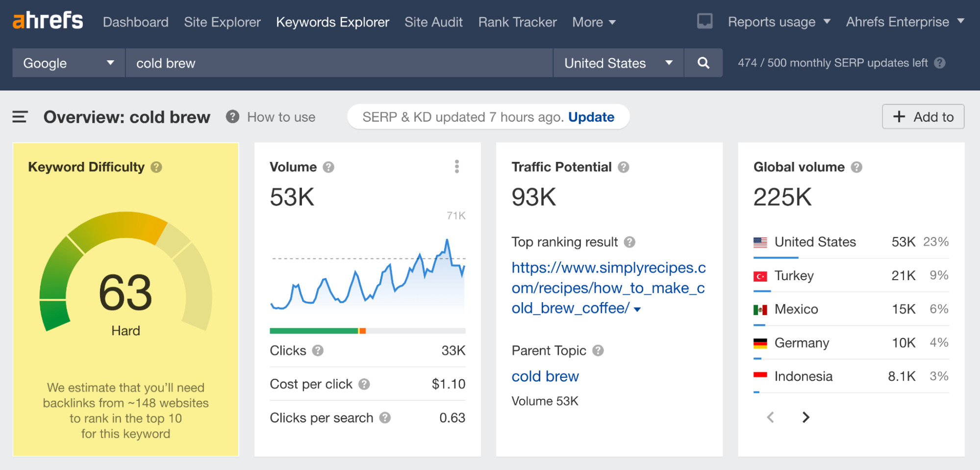Open the notifications monitor icon

(x=704, y=21)
